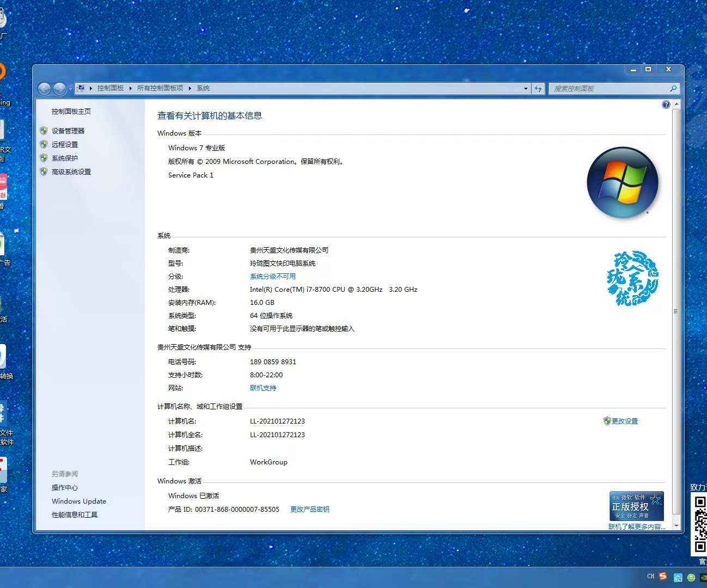The height and width of the screenshot is (588, 707).
Task: Select the manufacturer 贵州天盛文化传媒有限公司 value
Action: tap(289, 250)
